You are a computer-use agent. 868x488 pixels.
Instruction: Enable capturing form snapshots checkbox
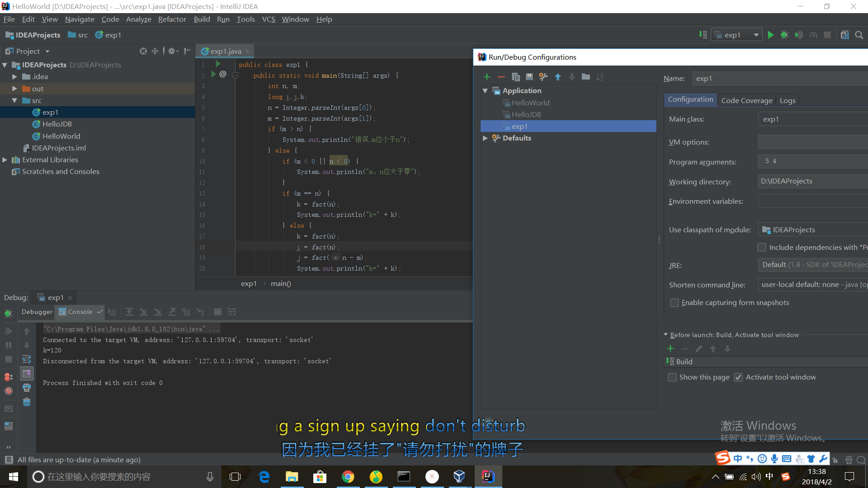pos(675,303)
